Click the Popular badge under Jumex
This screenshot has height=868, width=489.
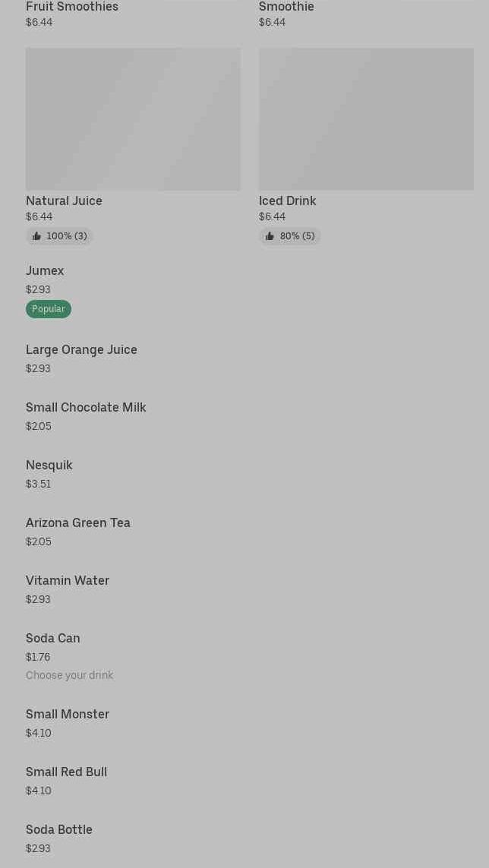coord(49,309)
